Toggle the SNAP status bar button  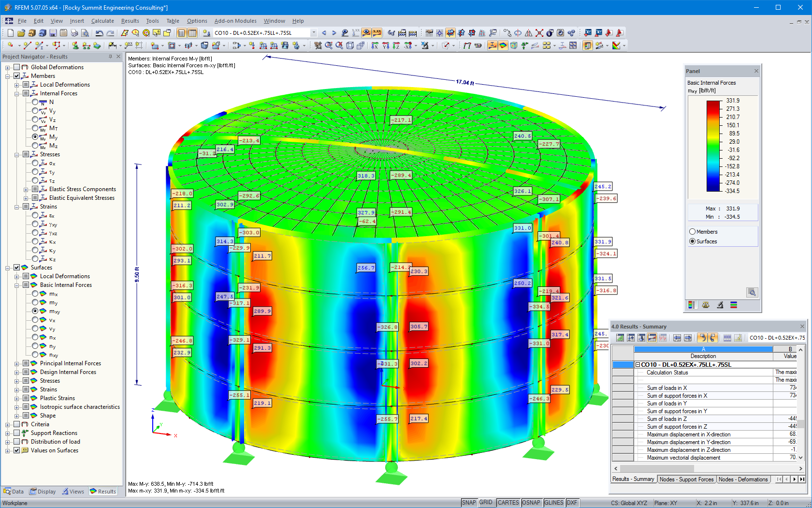(x=469, y=503)
